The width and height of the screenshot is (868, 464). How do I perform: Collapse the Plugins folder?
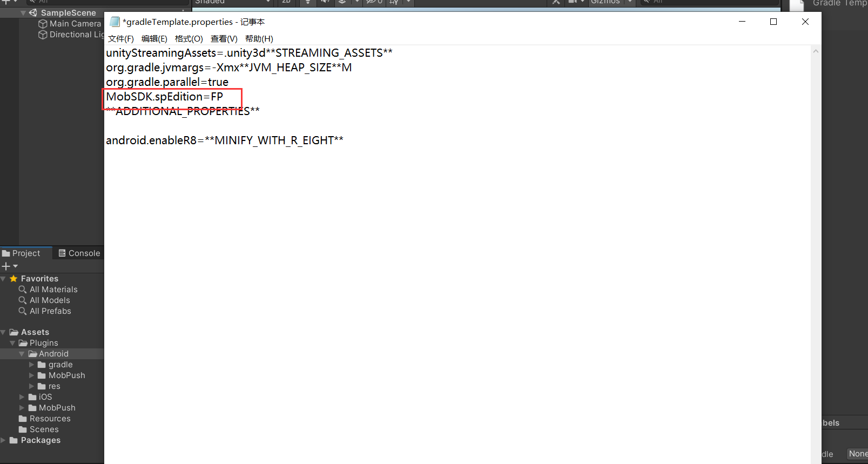(12, 343)
